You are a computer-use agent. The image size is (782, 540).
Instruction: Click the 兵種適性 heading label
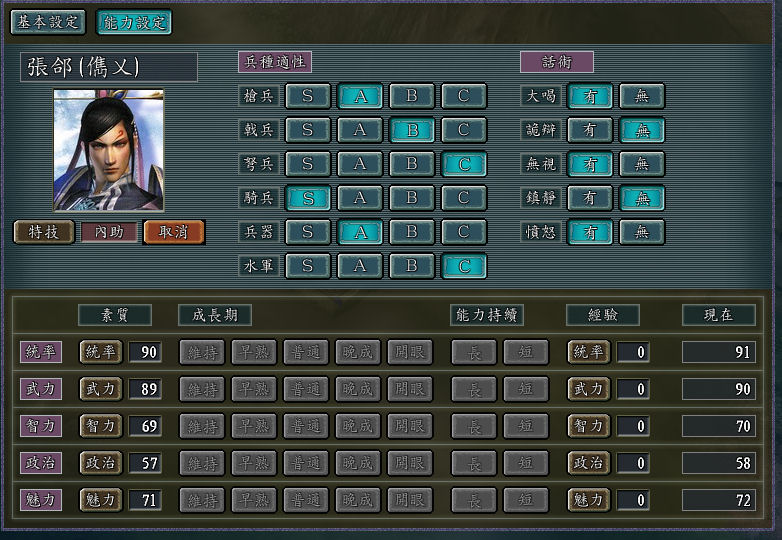(x=275, y=62)
